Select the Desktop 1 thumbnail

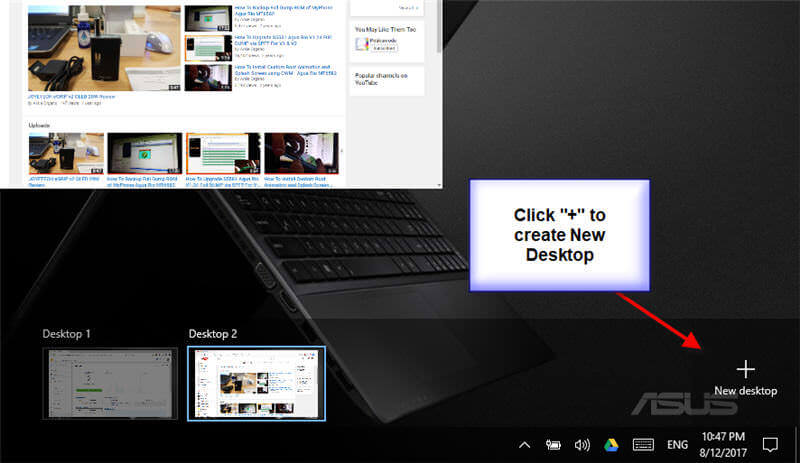(110, 383)
